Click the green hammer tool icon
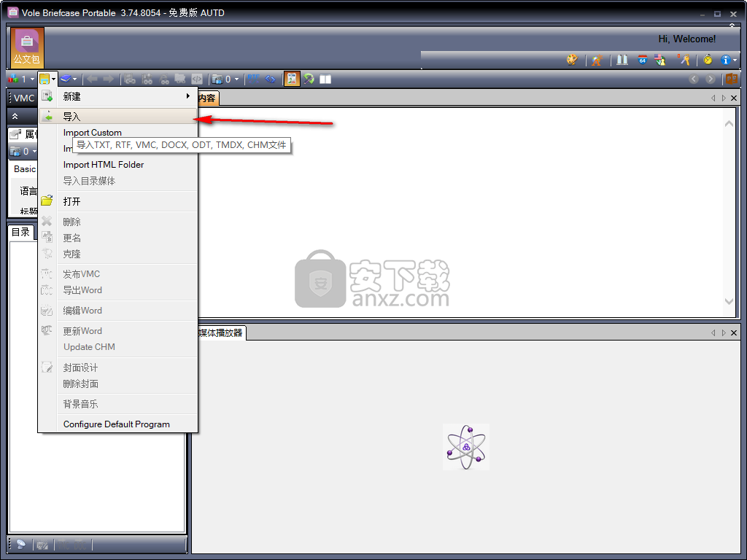Image resolution: width=747 pixels, height=560 pixels. pos(309,79)
